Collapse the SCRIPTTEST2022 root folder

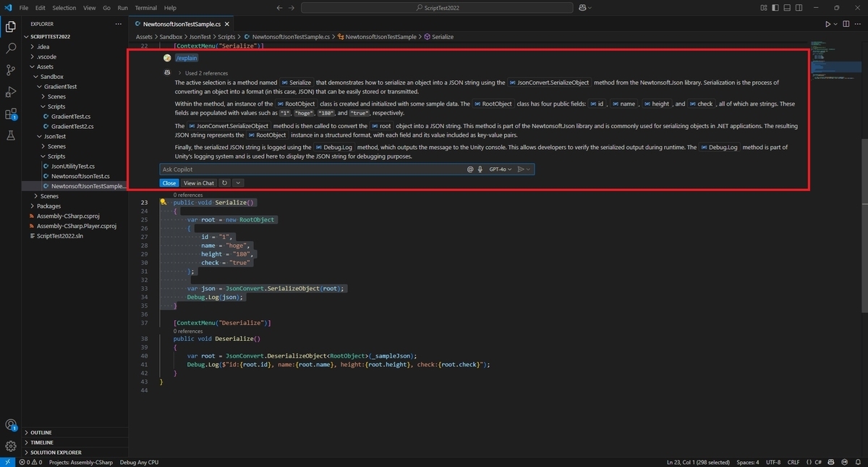[75, 37]
